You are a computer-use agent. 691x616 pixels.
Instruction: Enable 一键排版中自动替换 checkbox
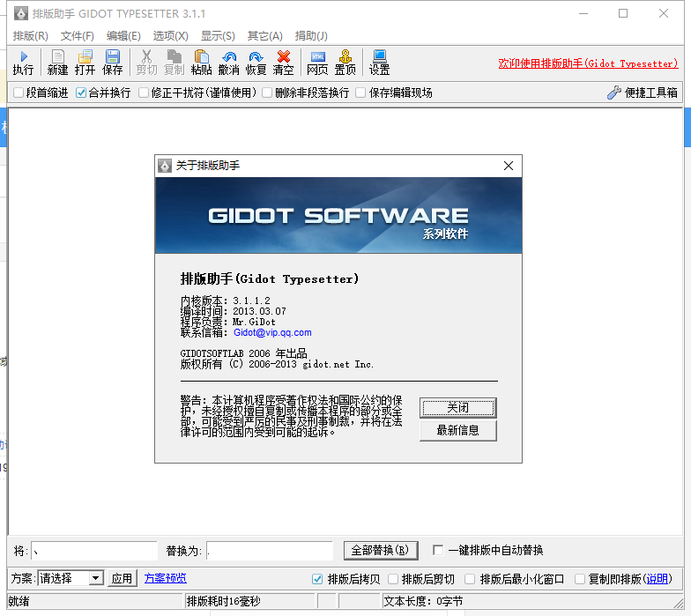(438, 550)
